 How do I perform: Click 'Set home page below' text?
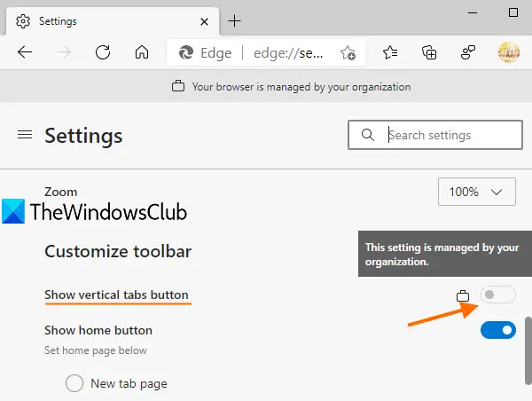[96, 350]
